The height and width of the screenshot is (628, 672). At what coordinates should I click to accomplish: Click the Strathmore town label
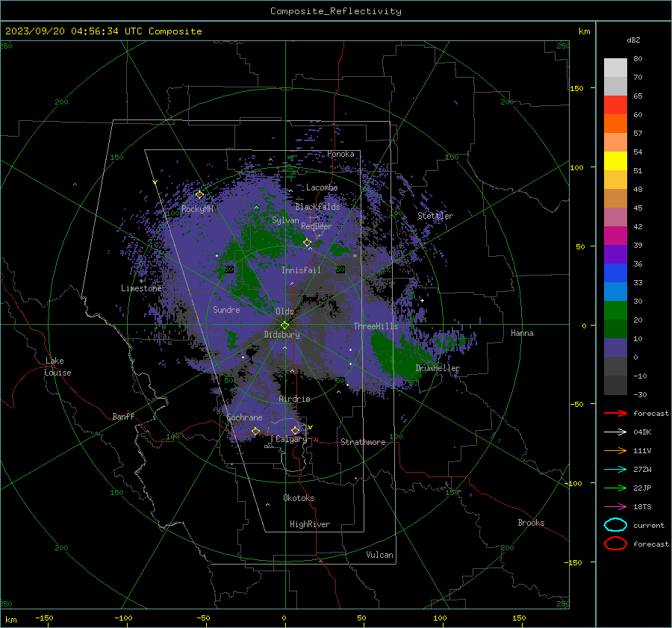(x=363, y=442)
